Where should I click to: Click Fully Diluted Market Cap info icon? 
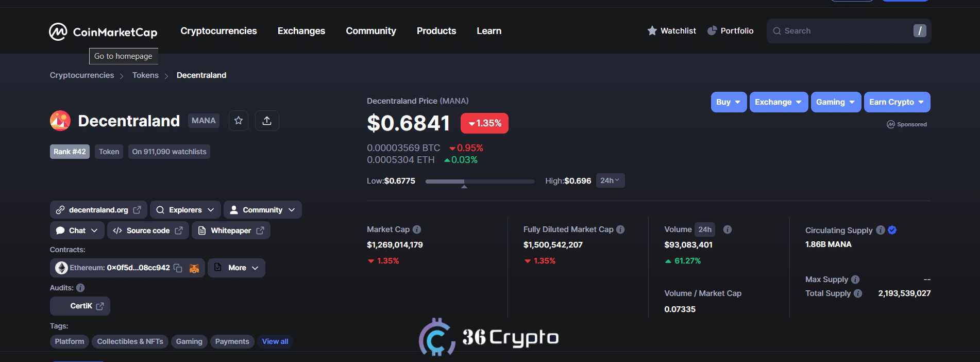tap(620, 229)
